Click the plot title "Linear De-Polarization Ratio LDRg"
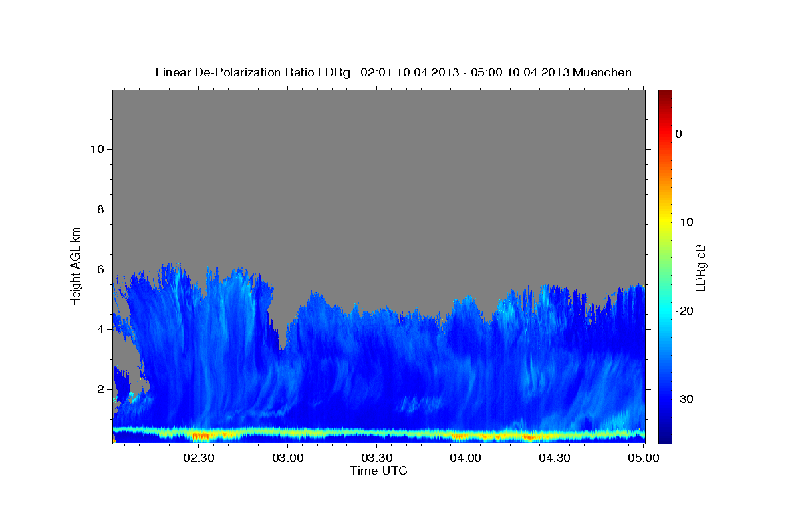 (253, 72)
